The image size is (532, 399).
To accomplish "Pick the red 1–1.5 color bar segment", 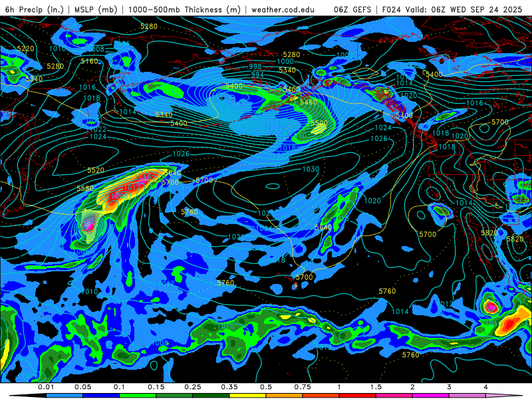I will point(358,396).
